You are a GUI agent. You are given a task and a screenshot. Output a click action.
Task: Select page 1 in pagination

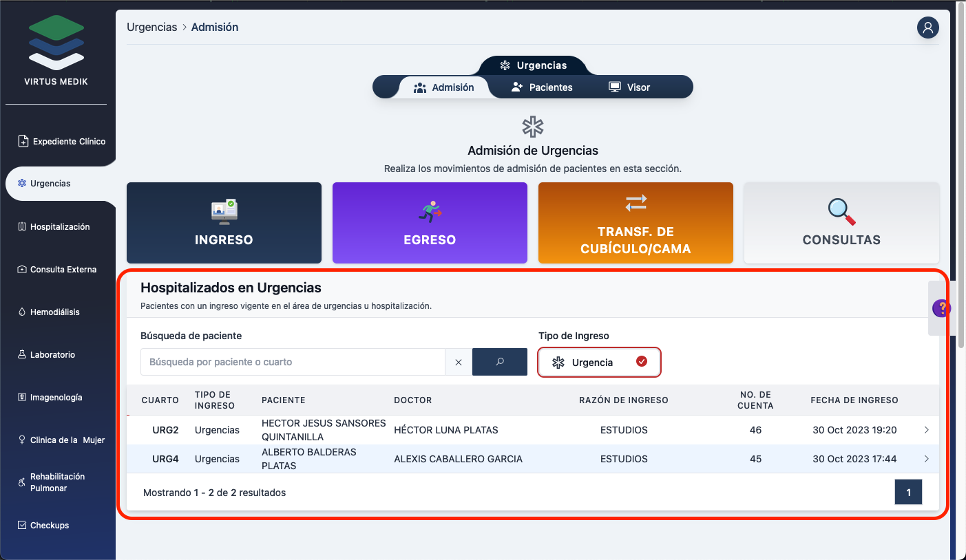pyautogui.click(x=908, y=492)
